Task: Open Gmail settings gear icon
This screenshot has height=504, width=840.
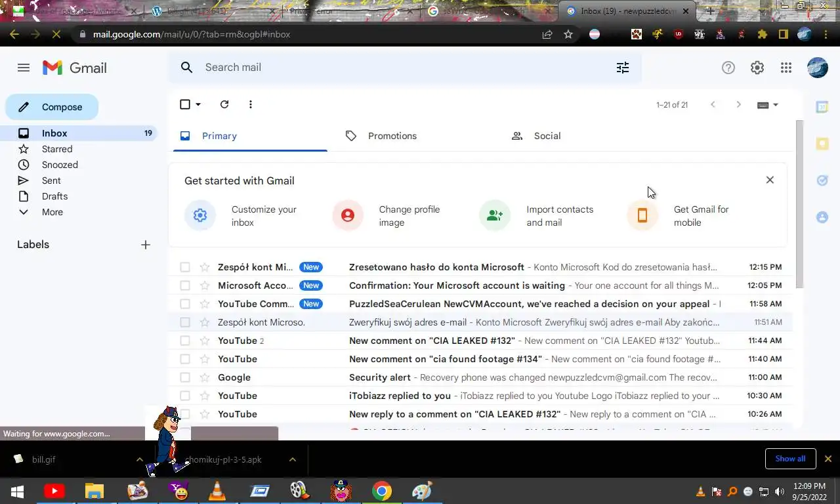Action: tap(757, 68)
